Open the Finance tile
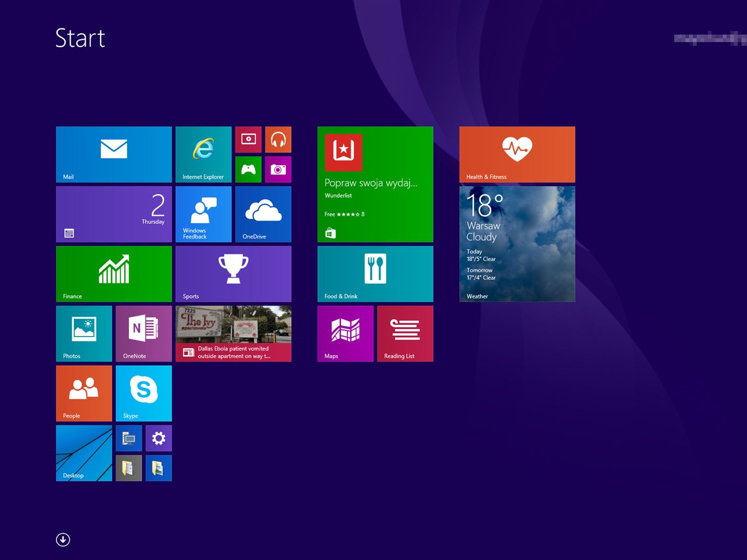The height and width of the screenshot is (560, 747). tap(114, 274)
